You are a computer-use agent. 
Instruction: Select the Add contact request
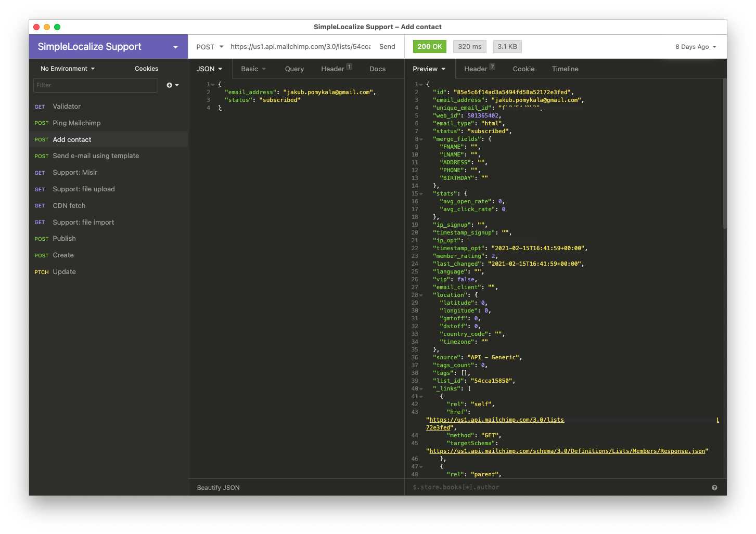[108, 140]
